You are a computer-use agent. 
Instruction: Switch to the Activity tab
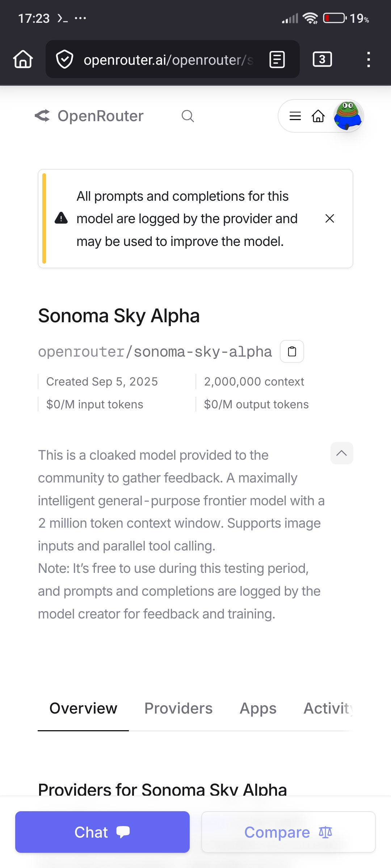tap(328, 709)
